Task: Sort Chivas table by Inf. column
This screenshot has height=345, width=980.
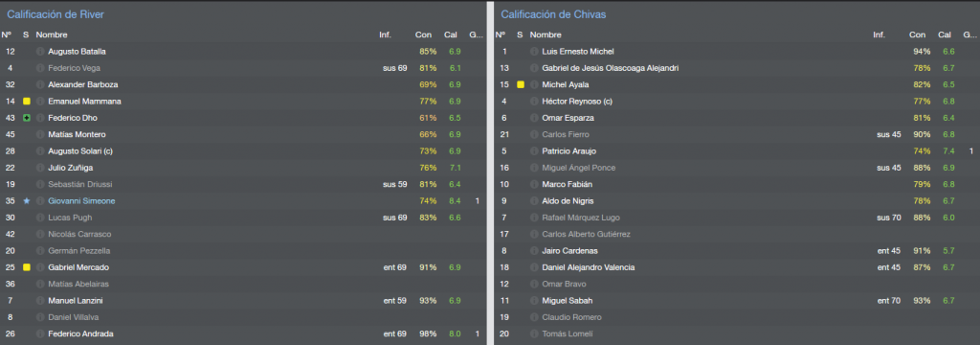Action: [880, 35]
